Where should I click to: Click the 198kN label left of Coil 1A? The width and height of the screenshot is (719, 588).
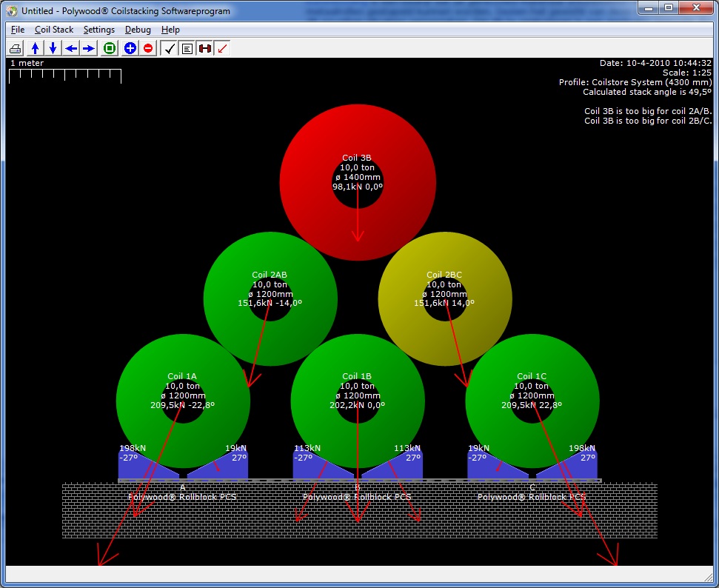point(133,448)
